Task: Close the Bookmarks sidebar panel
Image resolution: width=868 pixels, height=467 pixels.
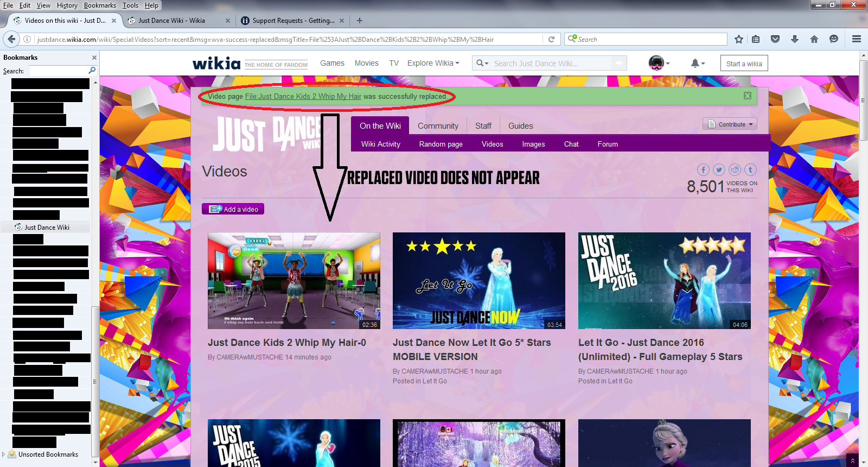Action: coord(94,58)
